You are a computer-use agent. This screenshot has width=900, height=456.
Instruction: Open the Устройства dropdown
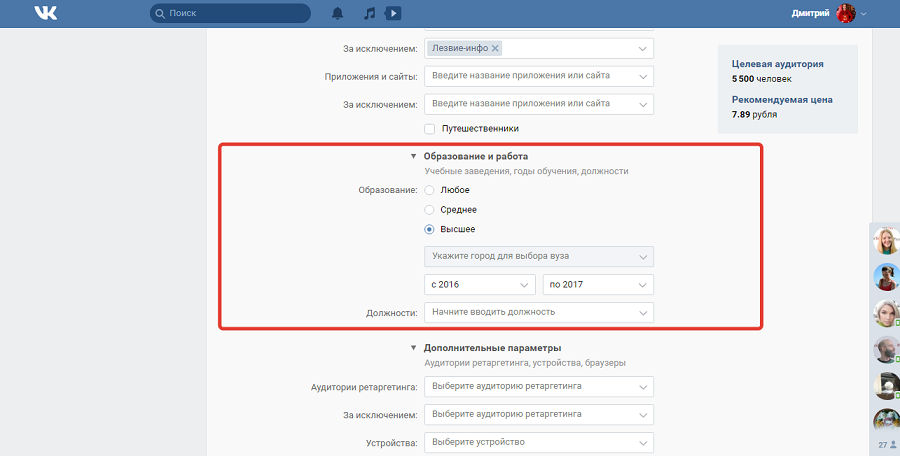click(539, 442)
